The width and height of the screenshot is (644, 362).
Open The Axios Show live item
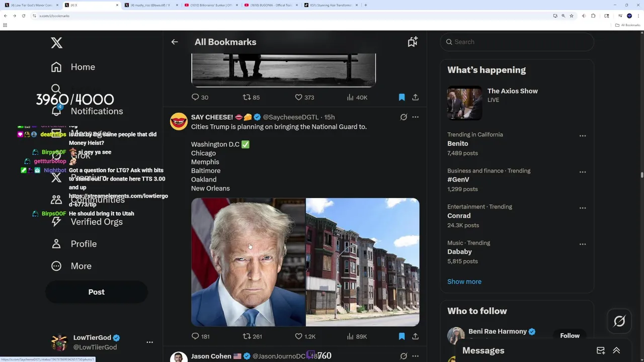pyautogui.click(x=517, y=103)
